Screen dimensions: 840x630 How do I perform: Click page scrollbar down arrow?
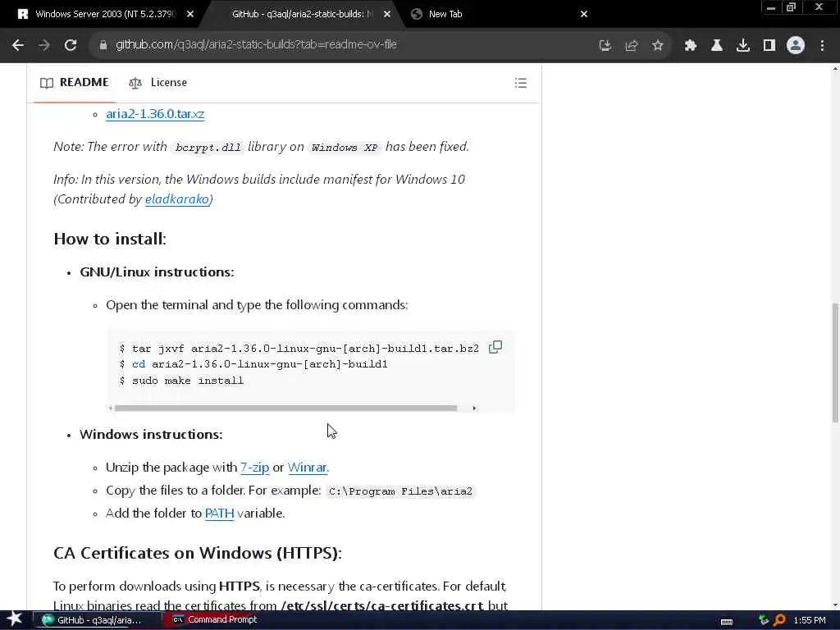[835, 605]
